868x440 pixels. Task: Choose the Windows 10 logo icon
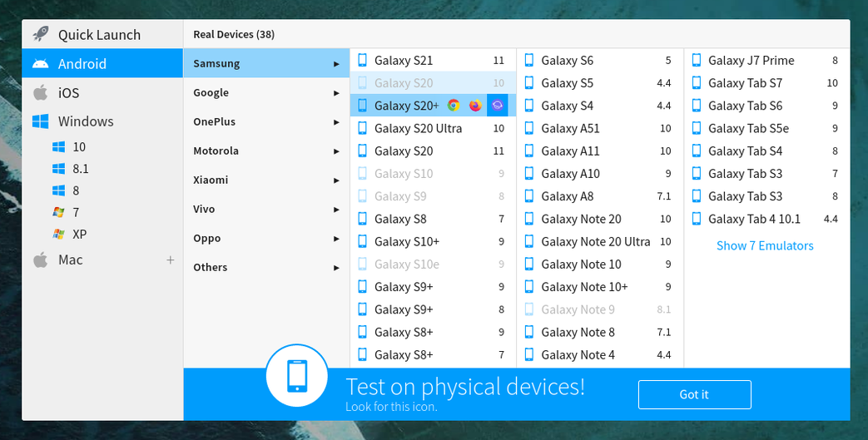click(x=58, y=147)
